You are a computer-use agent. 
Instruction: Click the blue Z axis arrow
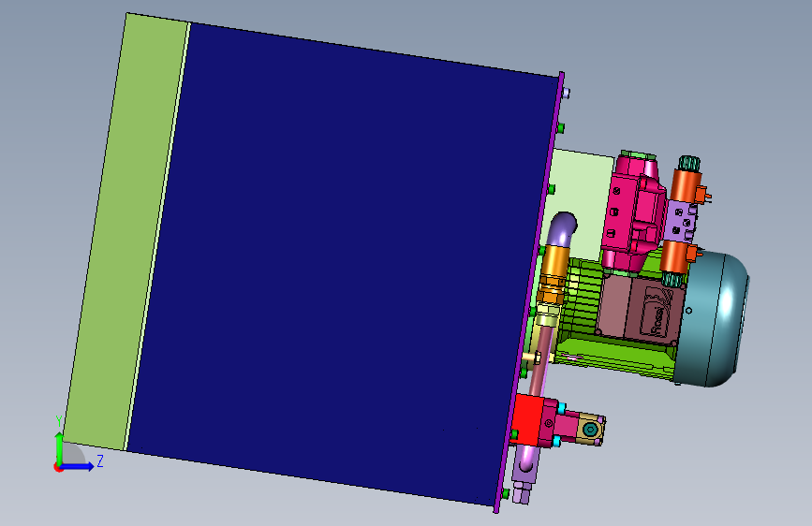tap(78, 466)
